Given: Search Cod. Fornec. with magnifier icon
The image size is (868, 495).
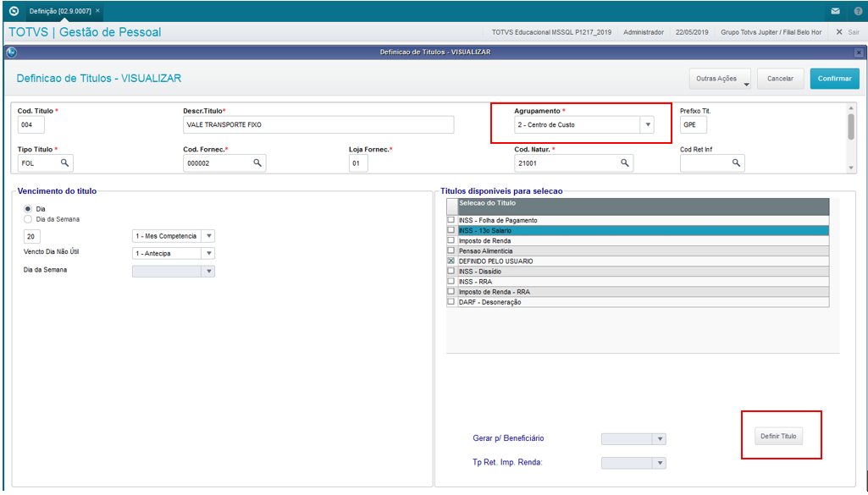Looking at the screenshot, I should [257, 162].
